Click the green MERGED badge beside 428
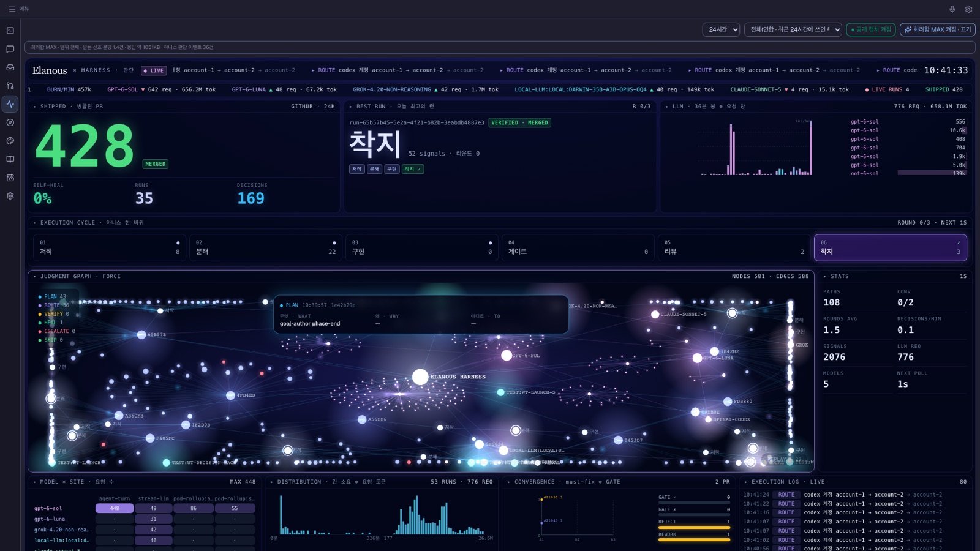Viewport: 980px width, 551px height. tap(156, 164)
